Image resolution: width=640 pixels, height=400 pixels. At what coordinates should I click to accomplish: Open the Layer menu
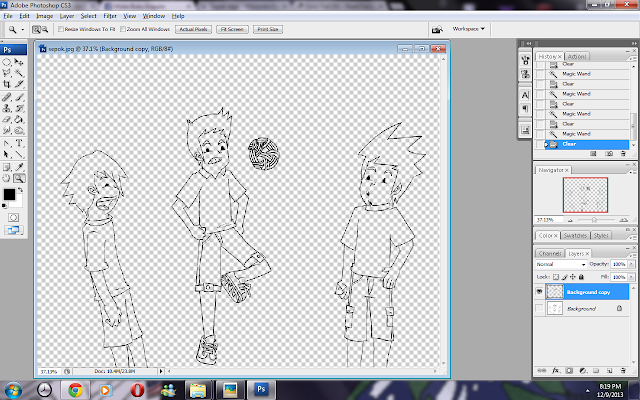[67, 16]
